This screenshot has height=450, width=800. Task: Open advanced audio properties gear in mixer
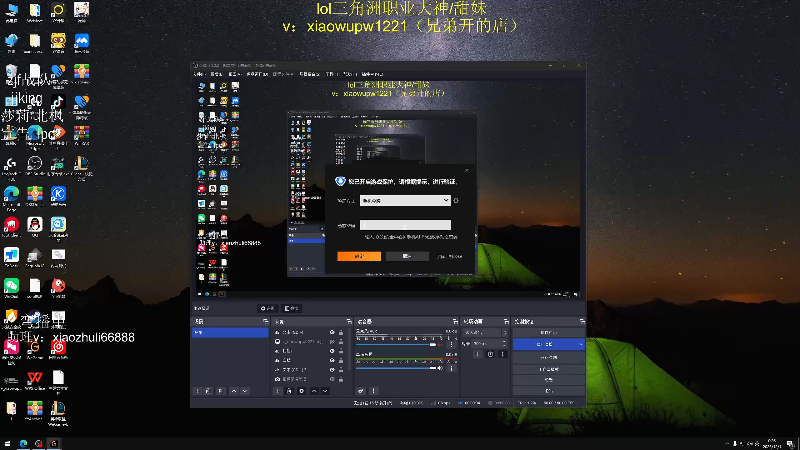pos(361,391)
